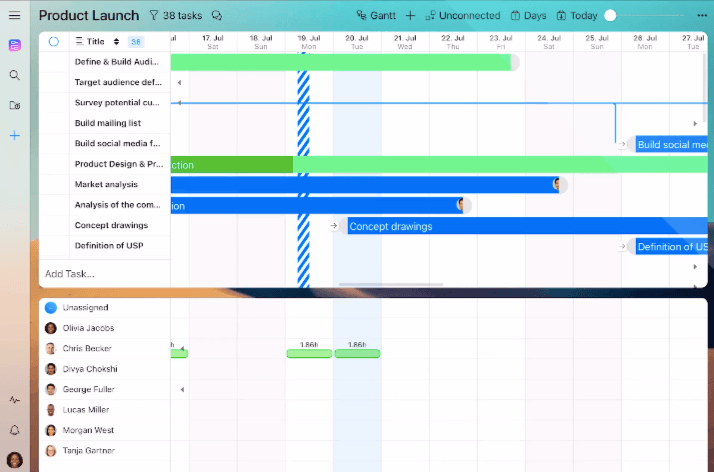The width and height of the screenshot is (714, 472).
Task: Adjust the zoom slider handle
Action: (610, 15)
